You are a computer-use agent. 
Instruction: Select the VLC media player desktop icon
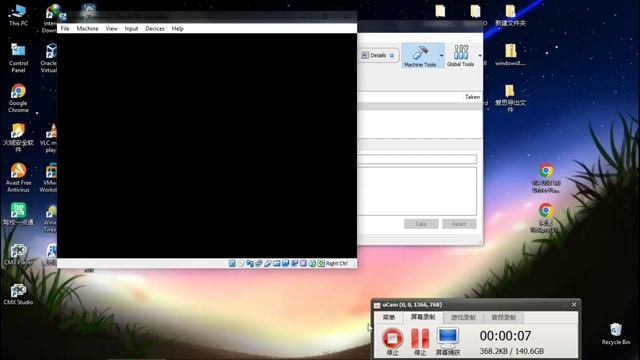coord(49,138)
